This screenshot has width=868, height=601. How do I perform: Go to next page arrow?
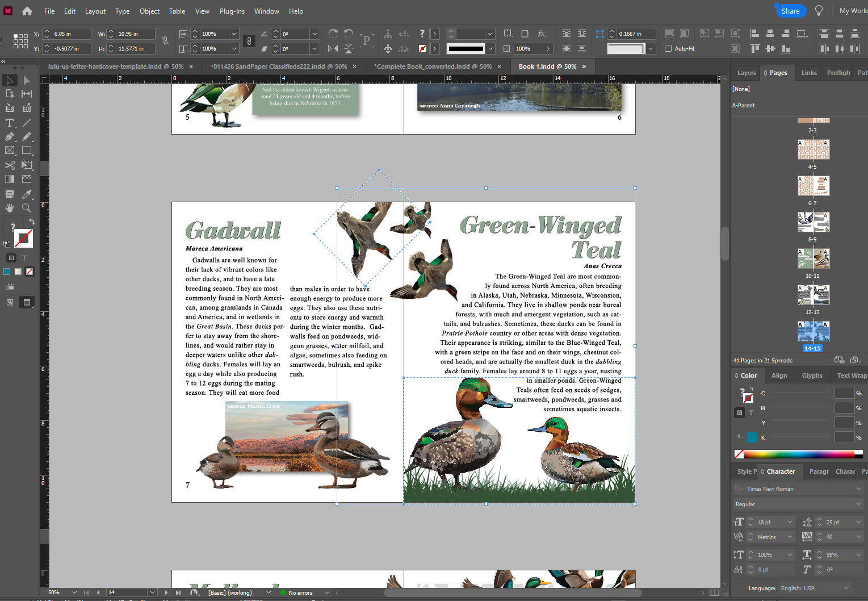166,592
